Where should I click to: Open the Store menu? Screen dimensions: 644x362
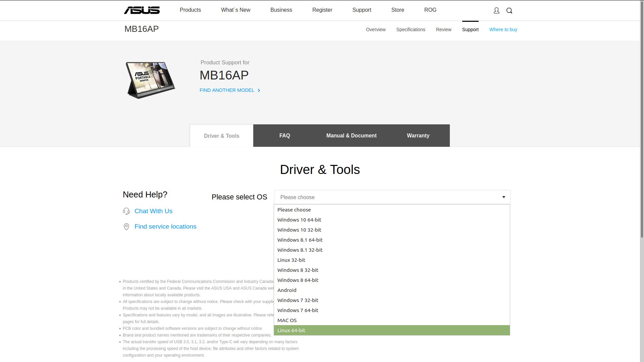point(397,10)
